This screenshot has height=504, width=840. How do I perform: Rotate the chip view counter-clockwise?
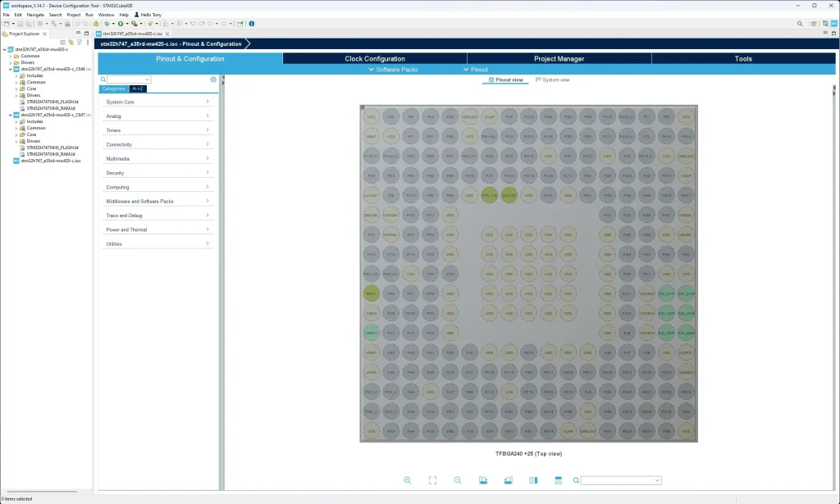click(508, 480)
